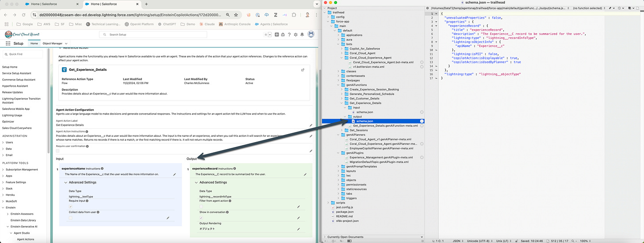
Task: Open Release Updates in the sidebar
Action: [12, 92]
